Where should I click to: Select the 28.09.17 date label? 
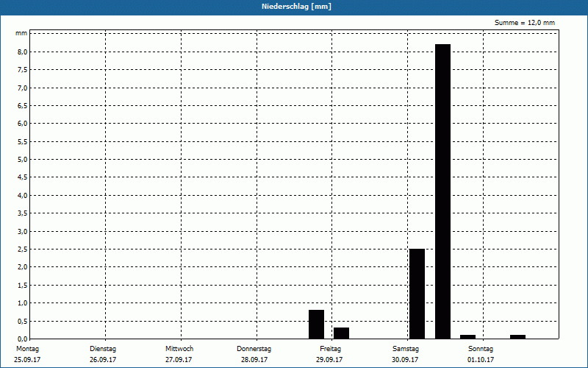tap(254, 360)
